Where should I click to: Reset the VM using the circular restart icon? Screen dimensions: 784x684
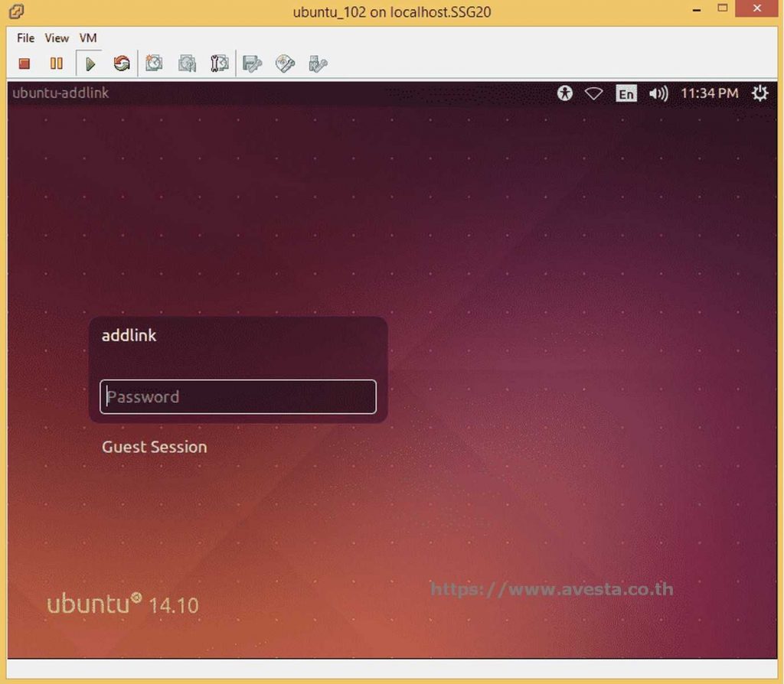point(122,64)
